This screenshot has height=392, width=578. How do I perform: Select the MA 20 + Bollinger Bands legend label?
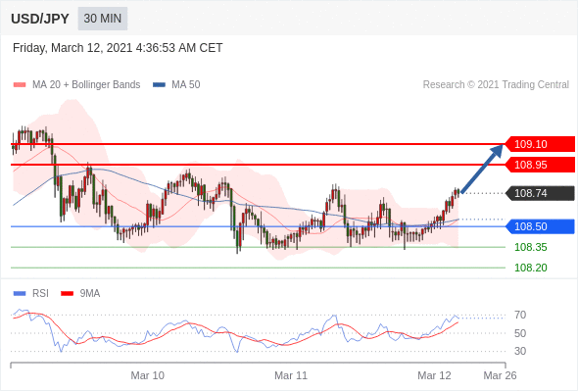[86, 85]
